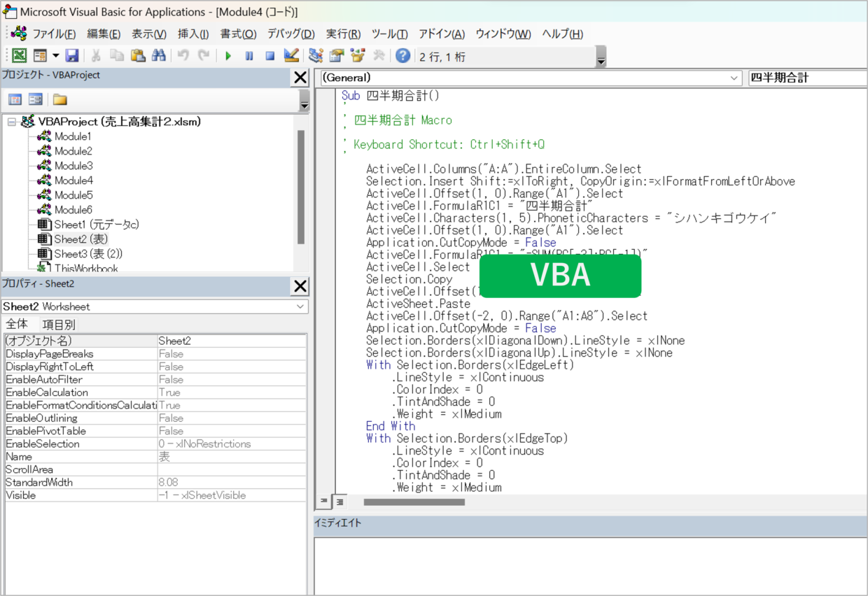Select Sheet2 (表) in the project tree

pos(81,239)
